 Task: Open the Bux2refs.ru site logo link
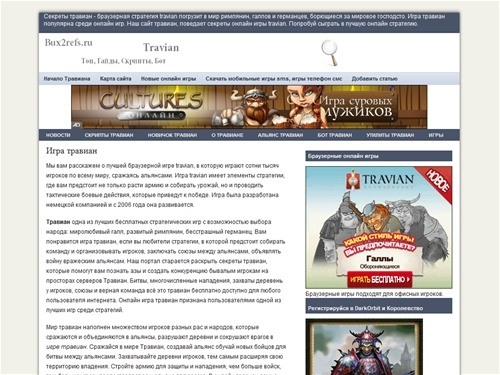point(69,43)
